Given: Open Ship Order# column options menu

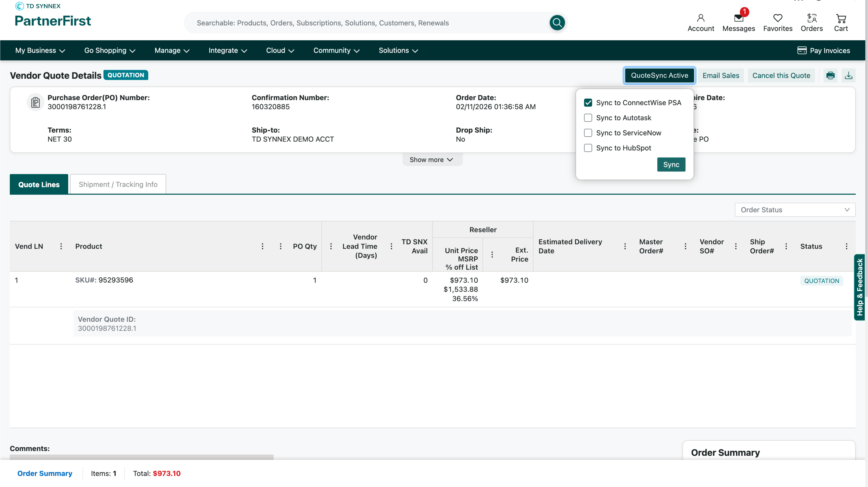Looking at the screenshot, I should (x=786, y=246).
